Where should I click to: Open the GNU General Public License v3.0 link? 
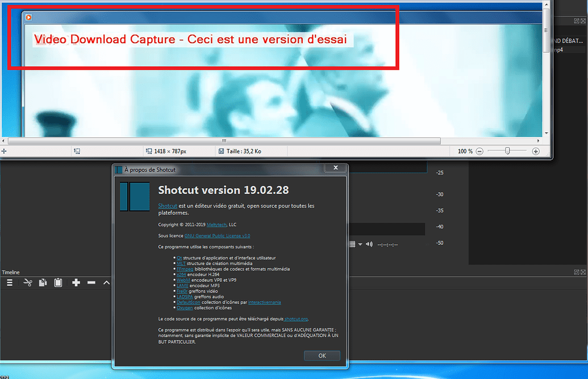pos(217,236)
